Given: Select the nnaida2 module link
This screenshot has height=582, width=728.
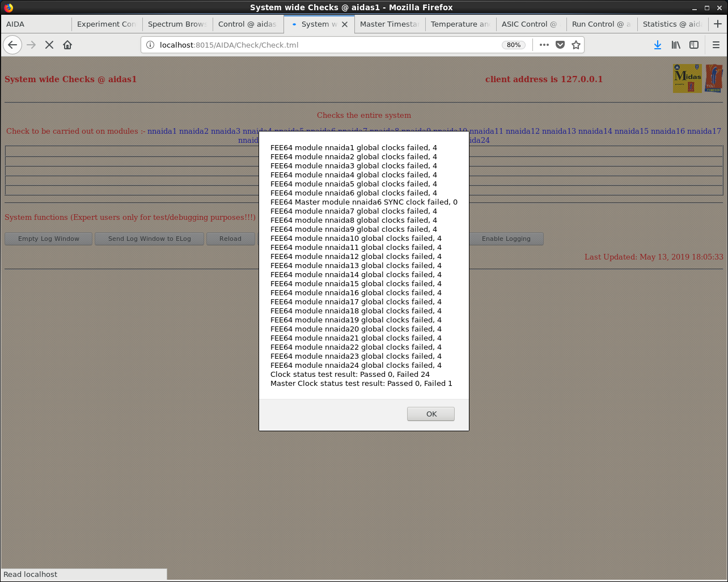Looking at the screenshot, I should 194,131.
